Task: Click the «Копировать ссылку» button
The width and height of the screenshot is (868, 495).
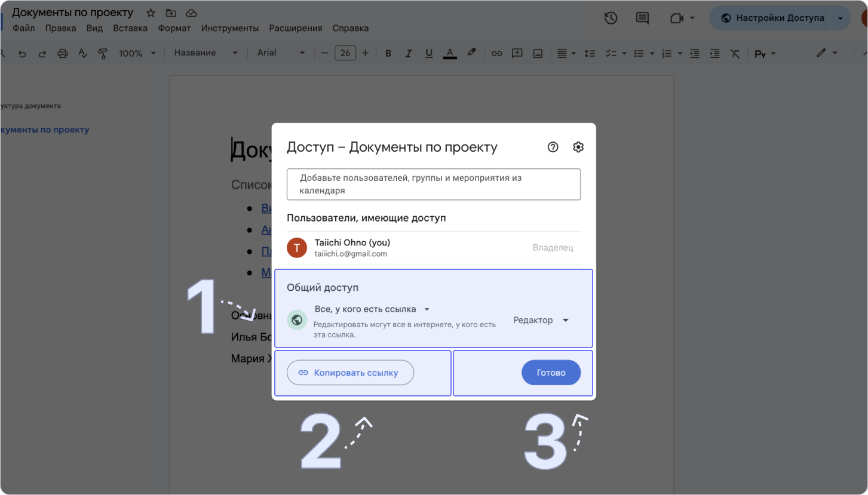Action: pyautogui.click(x=350, y=373)
